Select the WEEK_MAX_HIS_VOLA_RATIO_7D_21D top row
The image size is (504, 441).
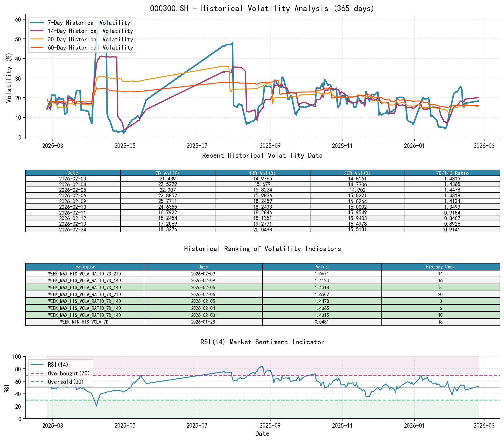[85, 273]
